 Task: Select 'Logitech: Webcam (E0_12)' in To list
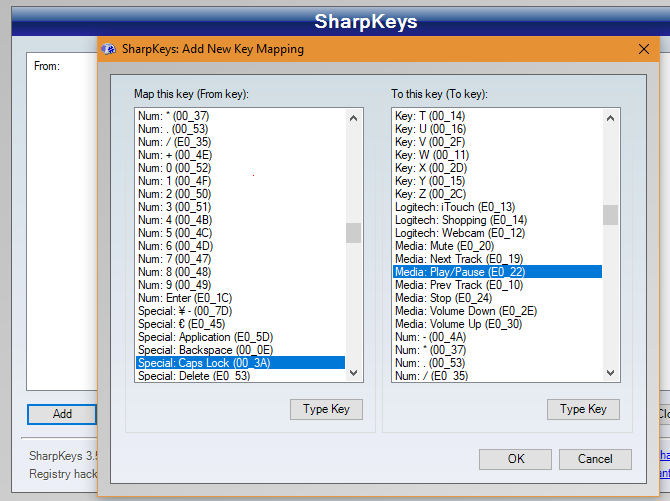[x=497, y=233]
